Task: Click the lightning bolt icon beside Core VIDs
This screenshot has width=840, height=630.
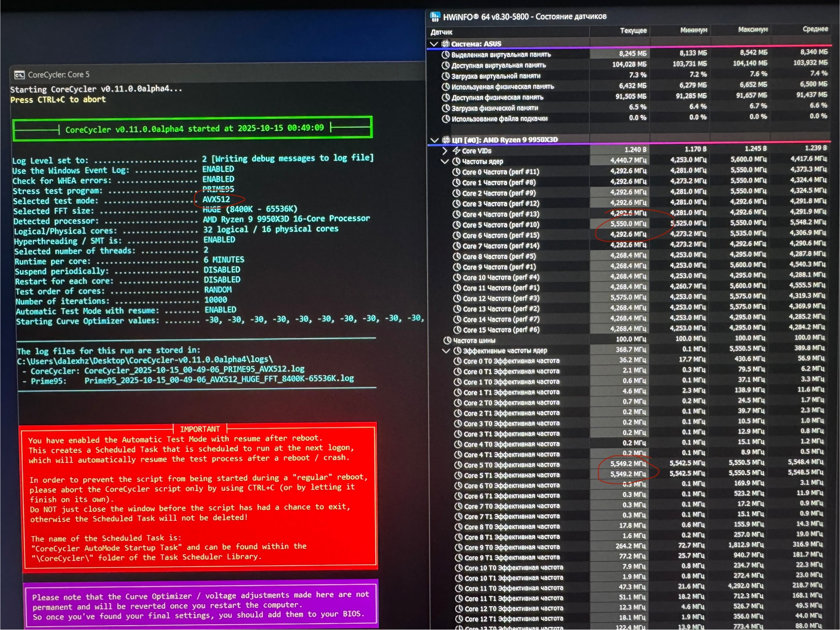Action: click(456, 151)
